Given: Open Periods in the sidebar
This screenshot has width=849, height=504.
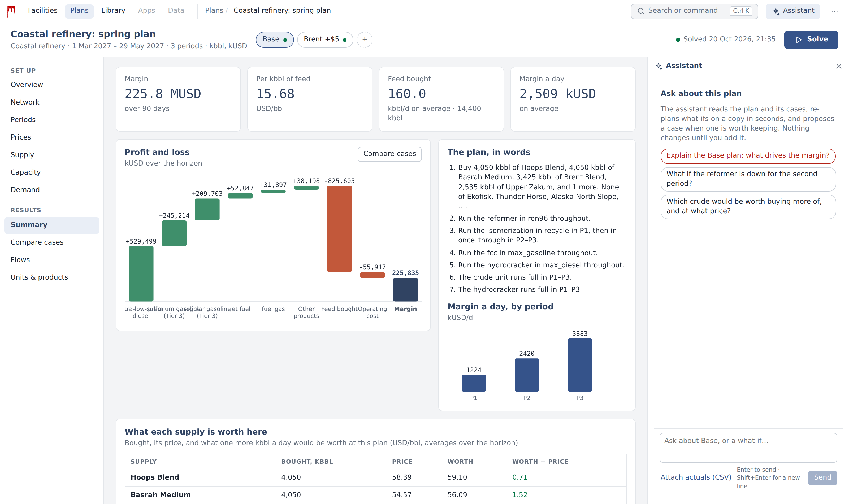Looking at the screenshot, I should (52, 120).
